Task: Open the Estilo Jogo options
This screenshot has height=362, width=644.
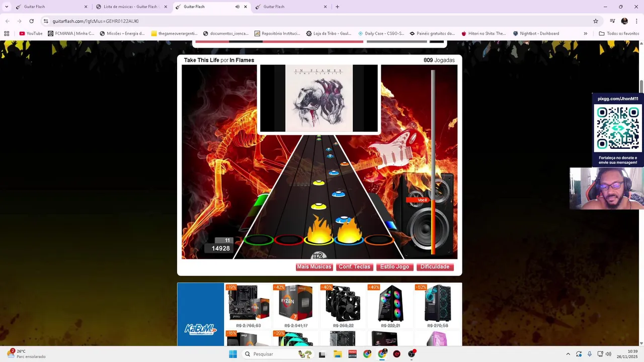Action: pos(394,267)
